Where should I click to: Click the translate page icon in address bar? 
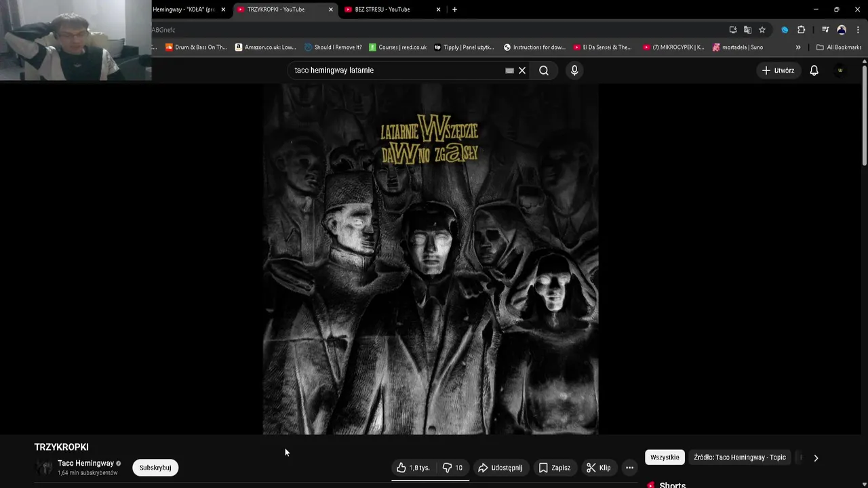click(747, 30)
